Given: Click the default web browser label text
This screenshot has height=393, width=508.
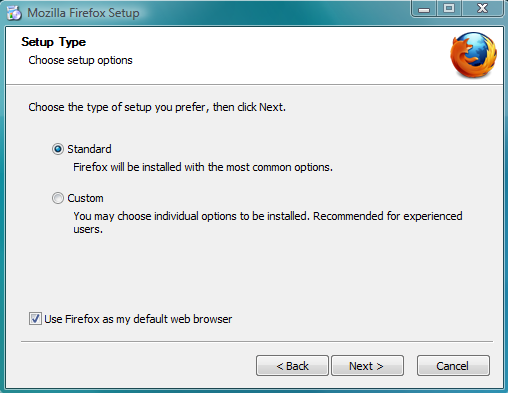Looking at the screenshot, I should [x=138, y=319].
